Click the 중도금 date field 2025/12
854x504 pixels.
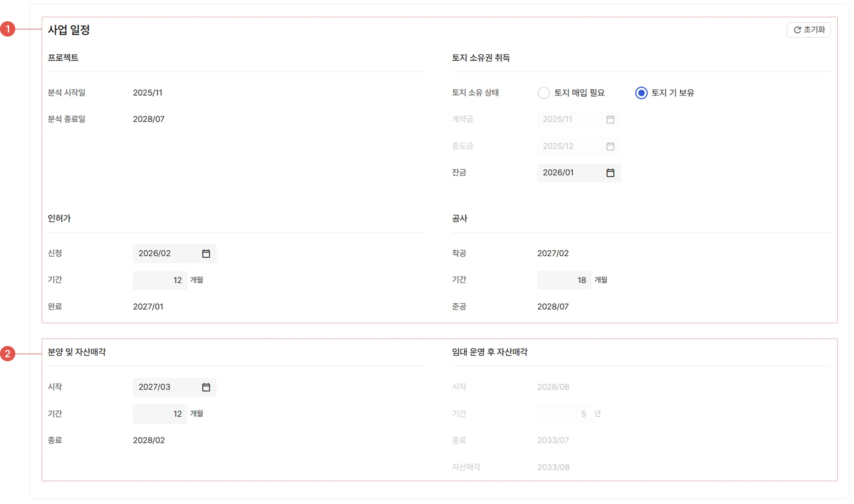(569, 146)
